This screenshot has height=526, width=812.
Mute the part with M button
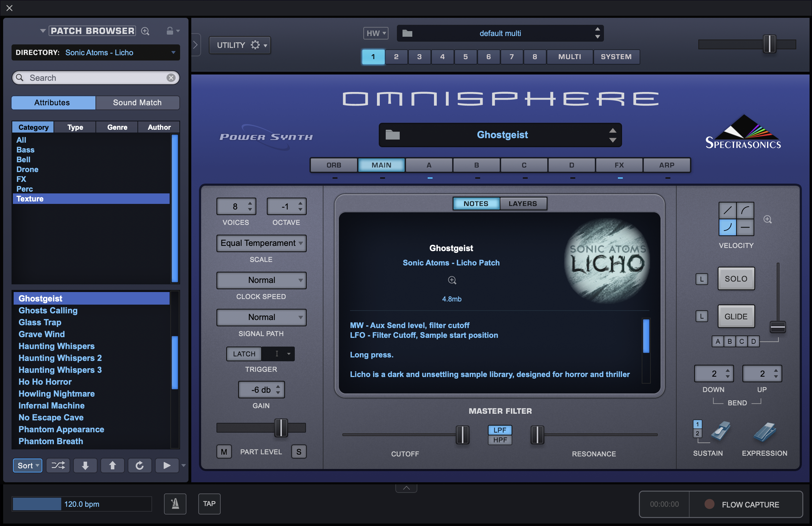(x=224, y=452)
